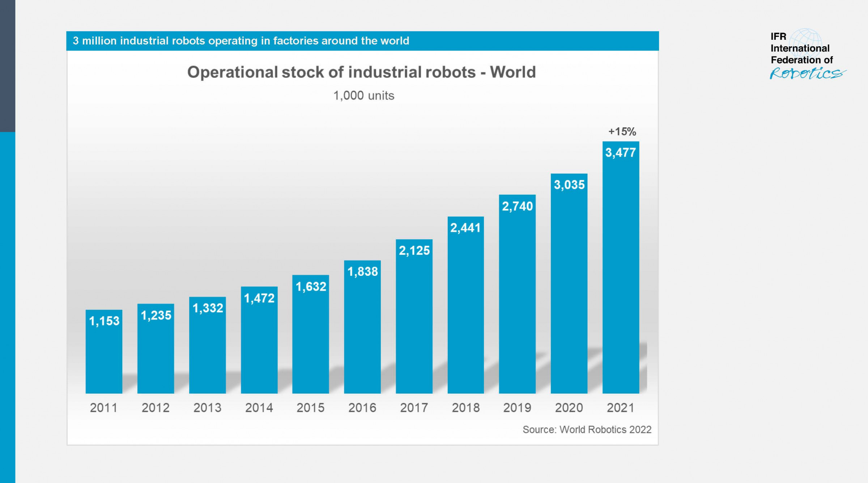This screenshot has height=483, width=868.
Task: Select the 2019 bar with value 2,740
Action: coord(517,295)
